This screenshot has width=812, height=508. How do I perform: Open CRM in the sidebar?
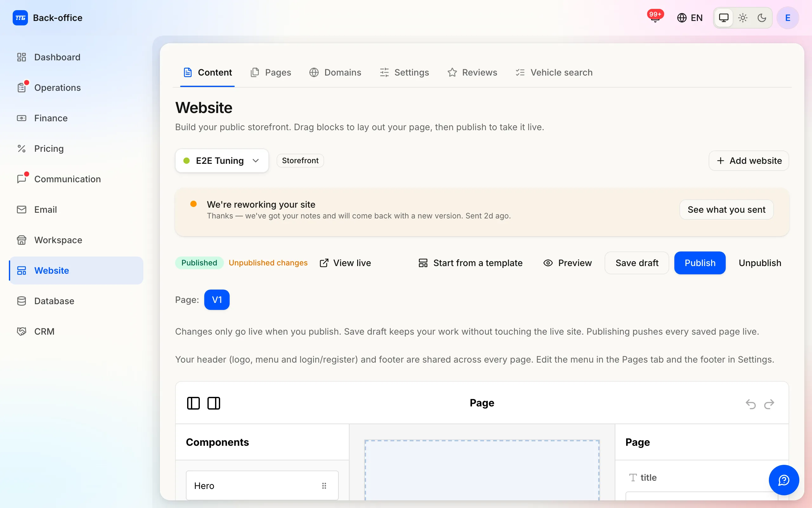point(76,331)
